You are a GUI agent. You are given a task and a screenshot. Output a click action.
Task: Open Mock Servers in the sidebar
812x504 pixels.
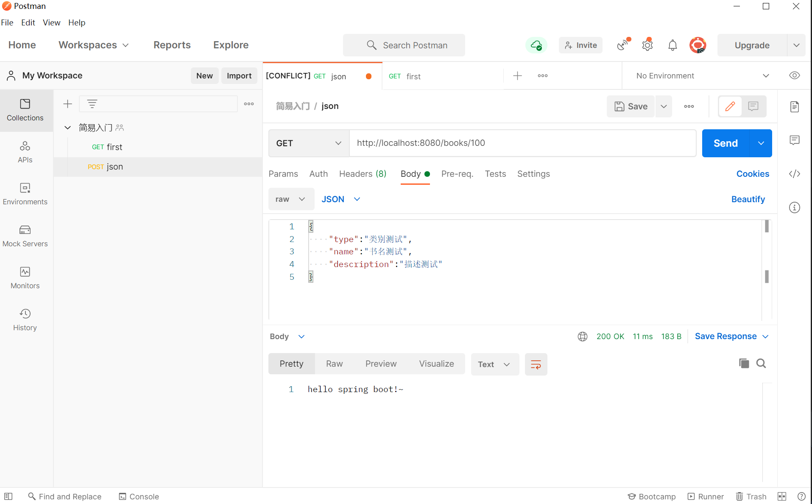click(x=25, y=236)
